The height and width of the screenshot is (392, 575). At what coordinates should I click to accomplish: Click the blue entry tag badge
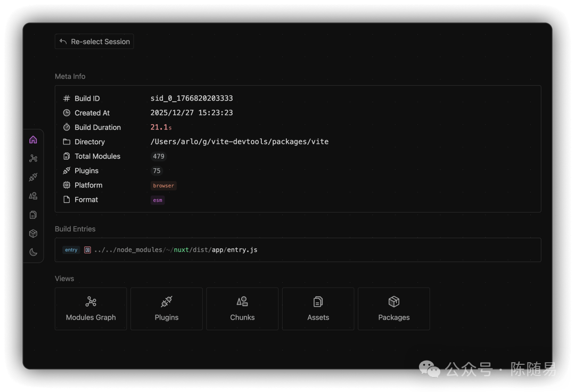(71, 250)
